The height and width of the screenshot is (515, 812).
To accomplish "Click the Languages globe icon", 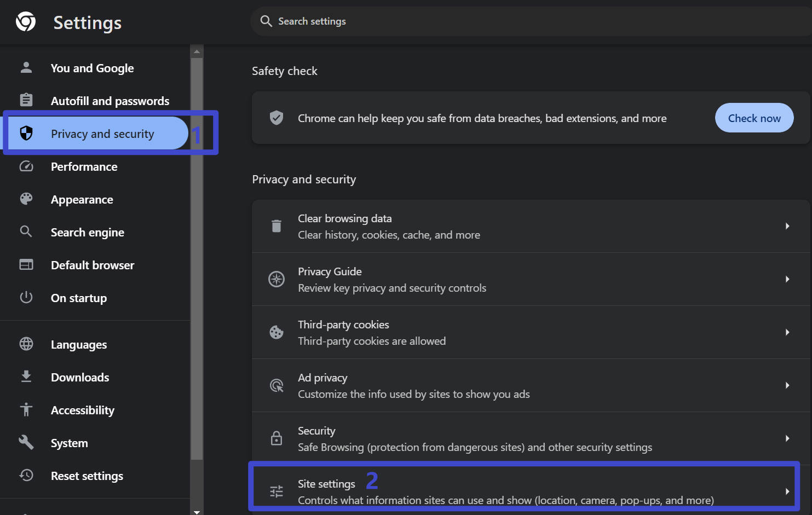I will [x=26, y=344].
